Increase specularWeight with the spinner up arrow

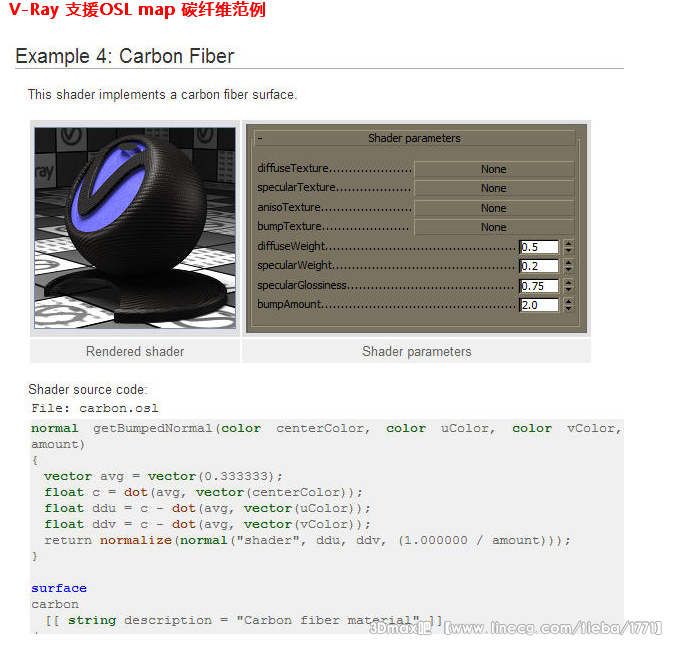tap(568, 263)
